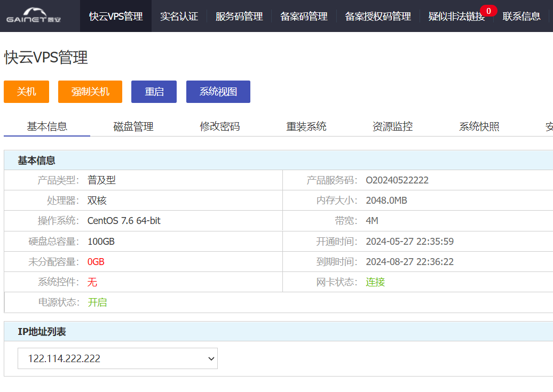Click the GAINET logo
This screenshot has width=553, height=392.
(x=34, y=16)
